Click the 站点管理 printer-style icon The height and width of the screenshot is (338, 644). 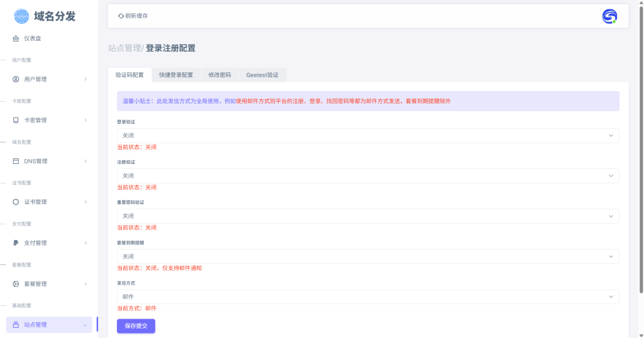point(16,325)
